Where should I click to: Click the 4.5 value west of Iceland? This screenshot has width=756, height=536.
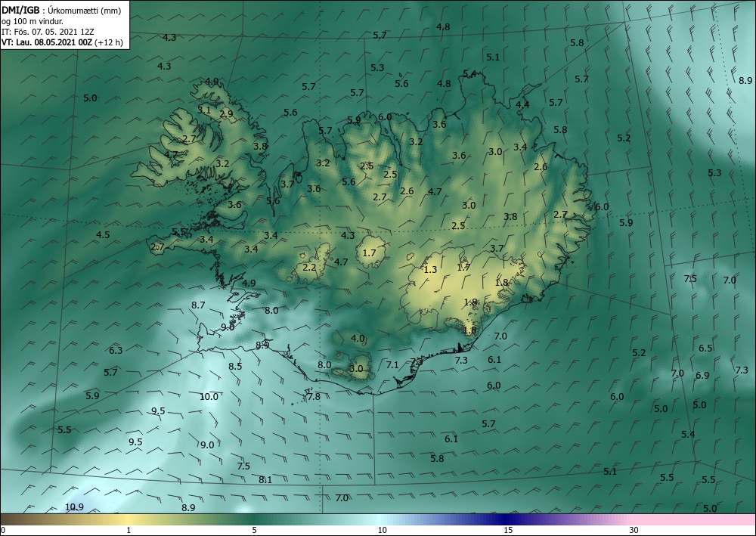[x=103, y=235]
